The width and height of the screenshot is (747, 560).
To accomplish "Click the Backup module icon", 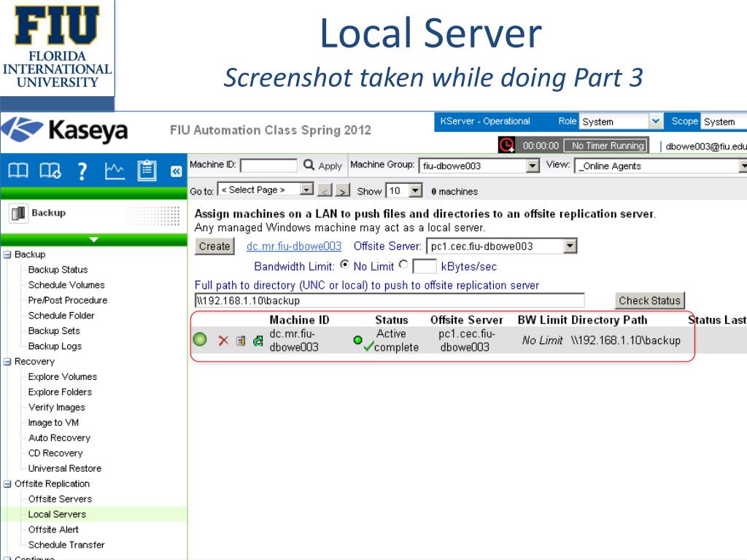I will (18, 214).
